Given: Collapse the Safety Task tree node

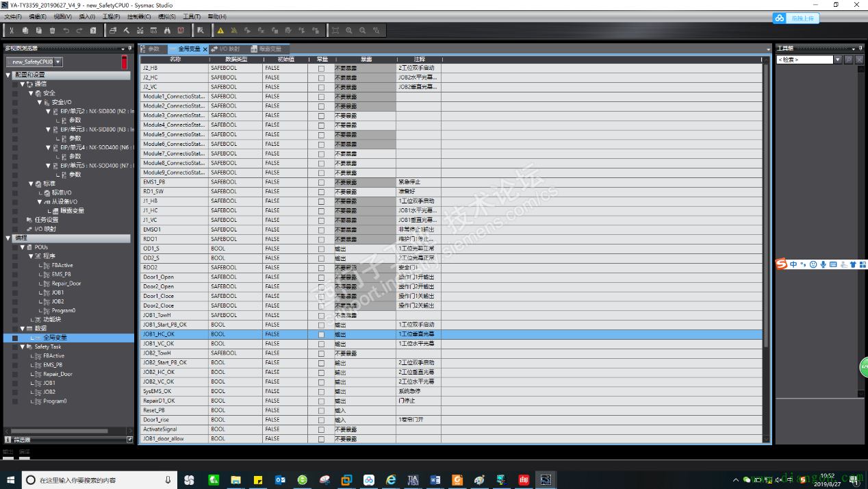Looking at the screenshot, I should click(x=23, y=347).
